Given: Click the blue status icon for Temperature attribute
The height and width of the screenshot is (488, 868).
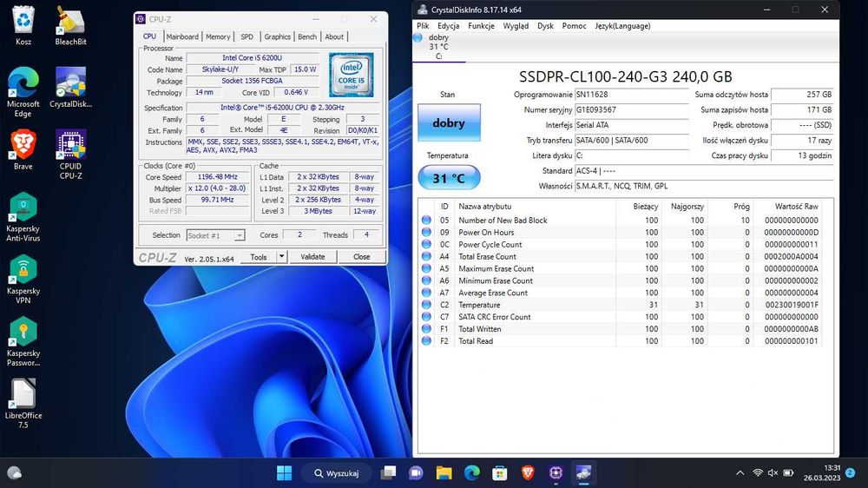Looking at the screenshot, I should (x=426, y=305).
